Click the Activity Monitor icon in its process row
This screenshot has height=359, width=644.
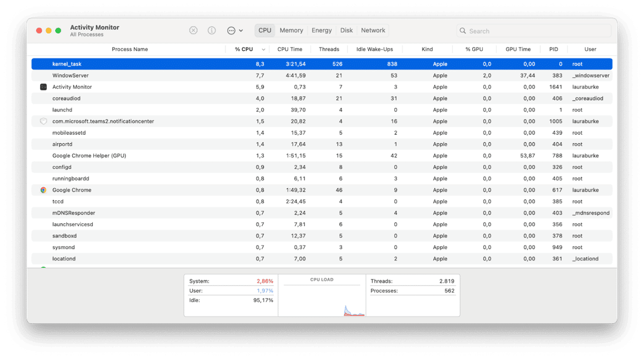click(x=43, y=87)
